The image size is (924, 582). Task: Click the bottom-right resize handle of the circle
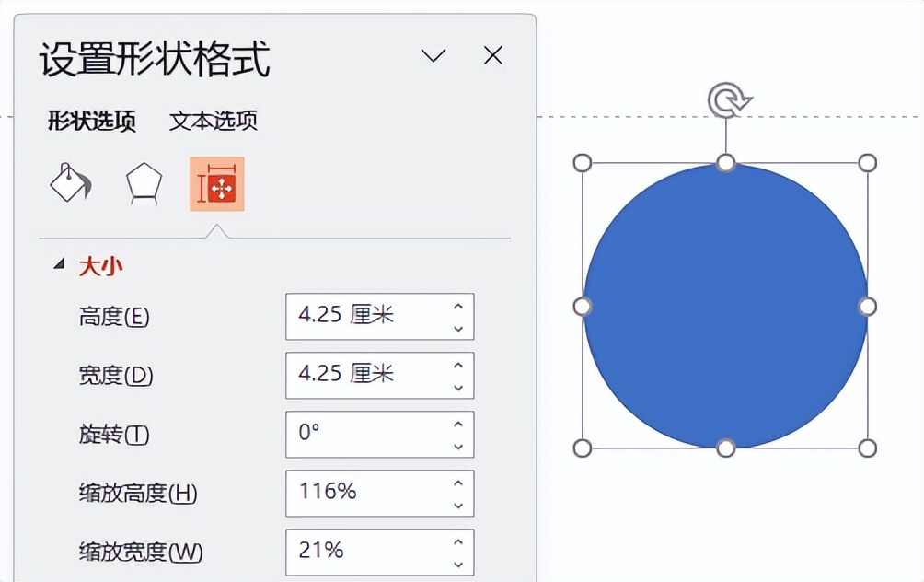coord(868,448)
